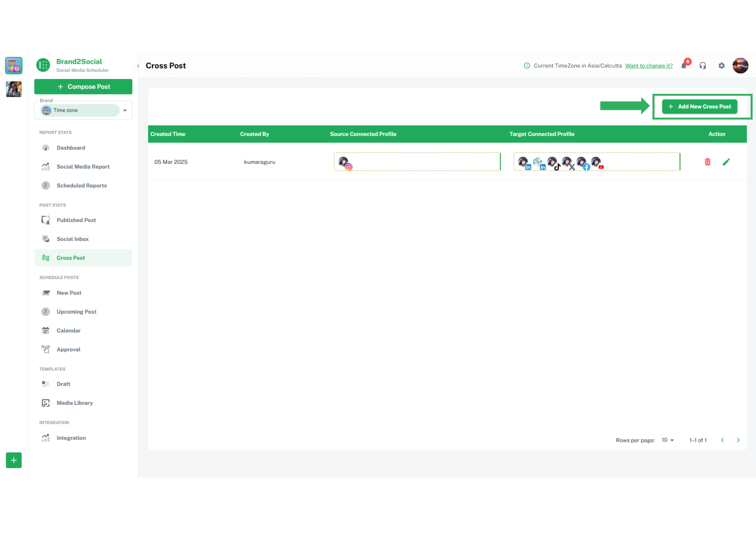Open Media Library from sidebar

tap(74, 403)
